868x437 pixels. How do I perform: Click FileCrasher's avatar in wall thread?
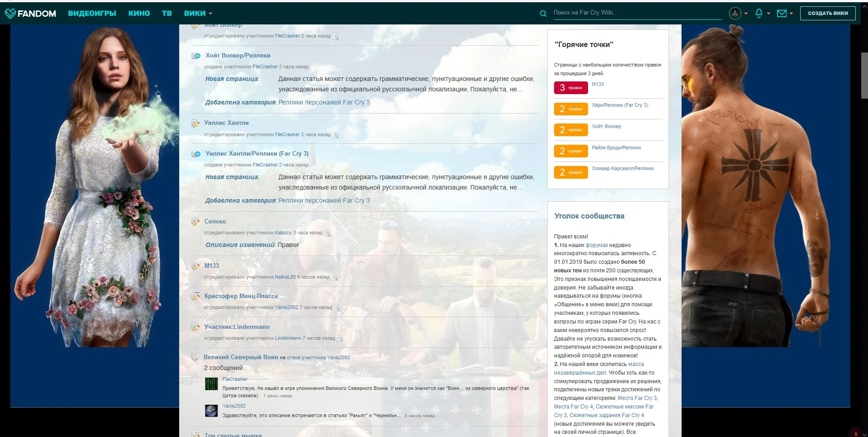pyautogui.click(x=211, y=384)
